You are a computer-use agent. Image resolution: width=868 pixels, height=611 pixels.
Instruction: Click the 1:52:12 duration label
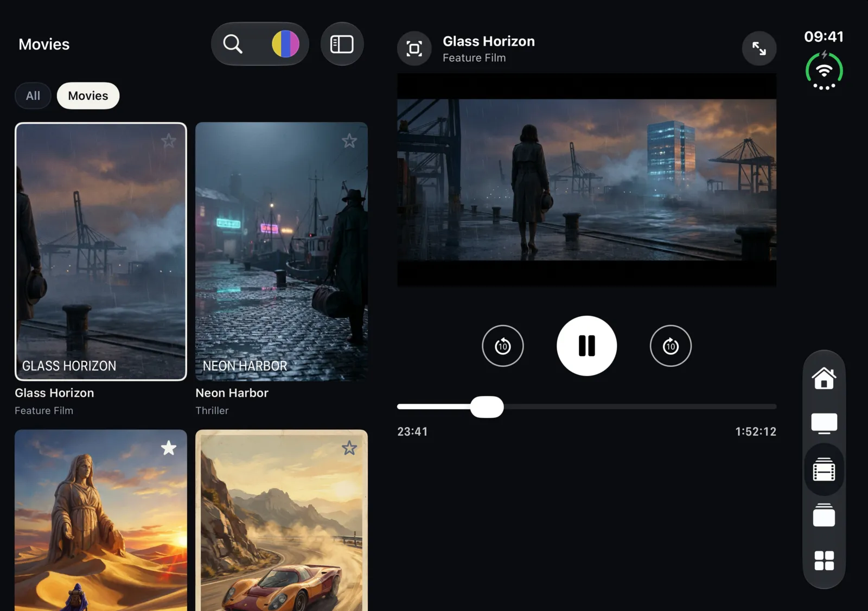click(x=756, y=431)
